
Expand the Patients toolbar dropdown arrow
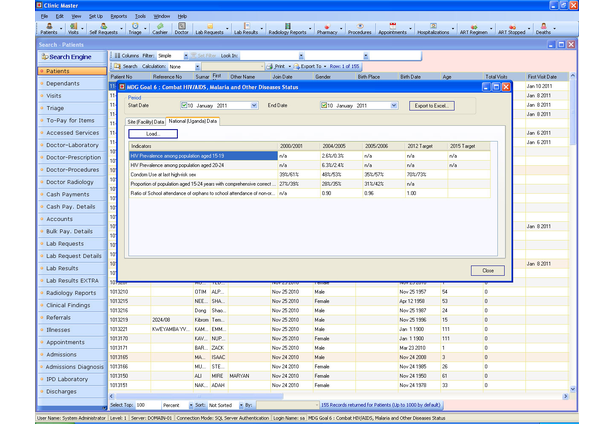(61, 28)
